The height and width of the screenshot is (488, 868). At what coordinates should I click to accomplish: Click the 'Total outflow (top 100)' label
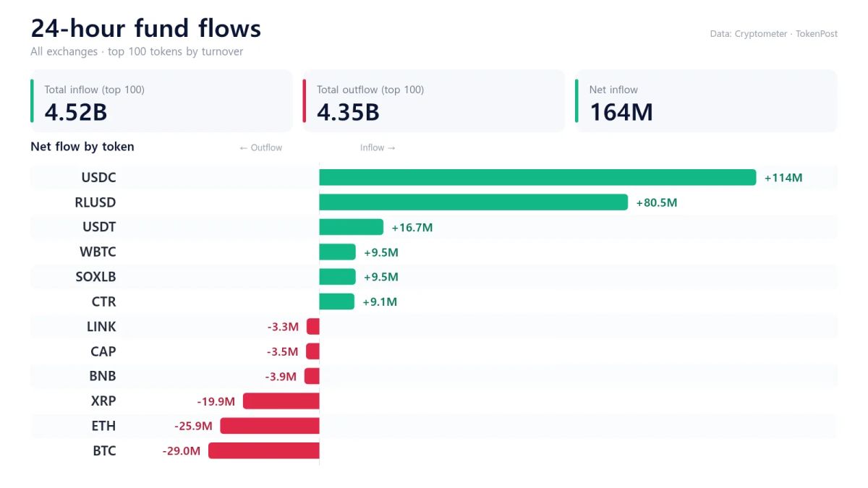[370, 90]
